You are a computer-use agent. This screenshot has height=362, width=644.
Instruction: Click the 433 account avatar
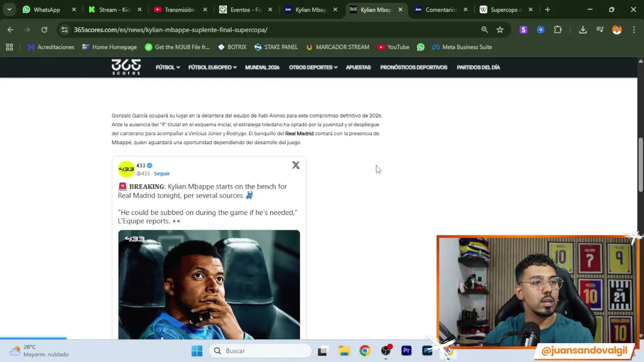tap(126, 169)
